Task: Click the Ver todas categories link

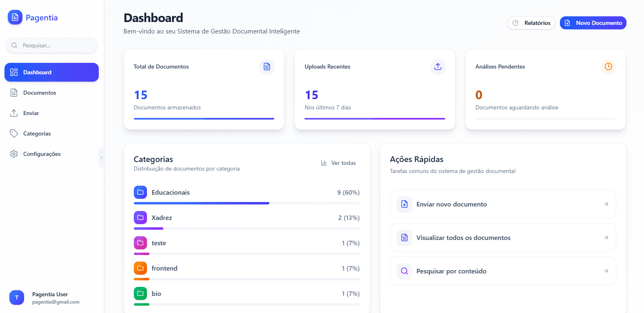Action: 338,163
